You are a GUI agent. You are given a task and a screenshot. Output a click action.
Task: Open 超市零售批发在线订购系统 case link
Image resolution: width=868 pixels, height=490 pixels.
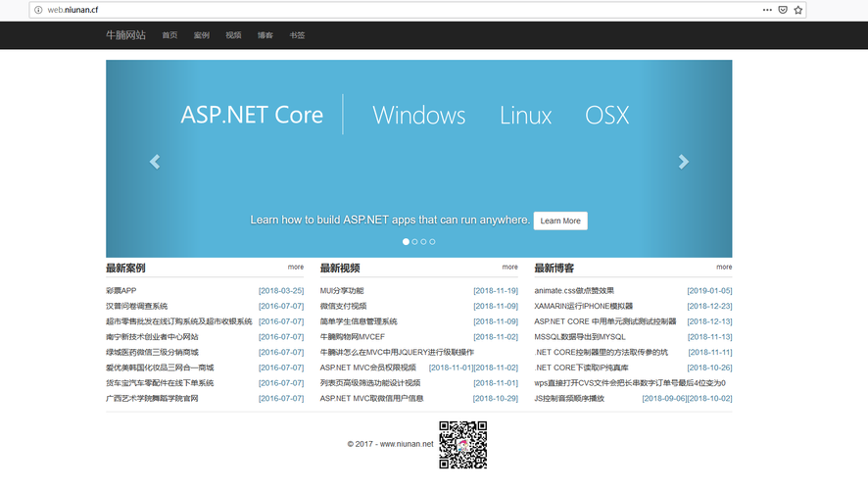(x=179, y=321)
